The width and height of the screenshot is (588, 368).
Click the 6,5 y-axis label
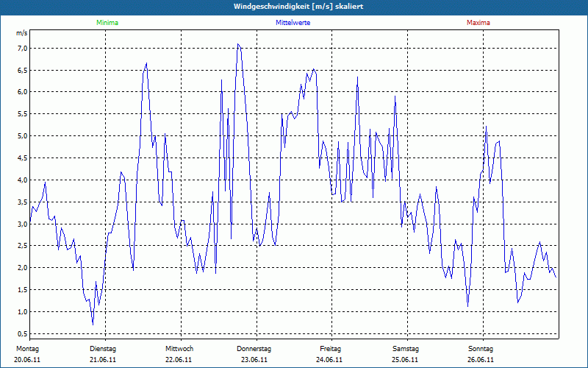click(x=22, y=70)
